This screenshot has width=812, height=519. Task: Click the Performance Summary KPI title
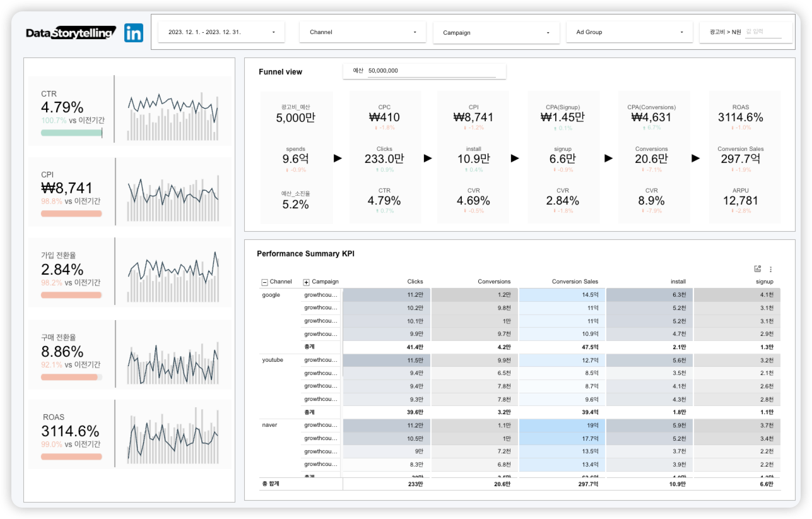click(x=305, y=254)
